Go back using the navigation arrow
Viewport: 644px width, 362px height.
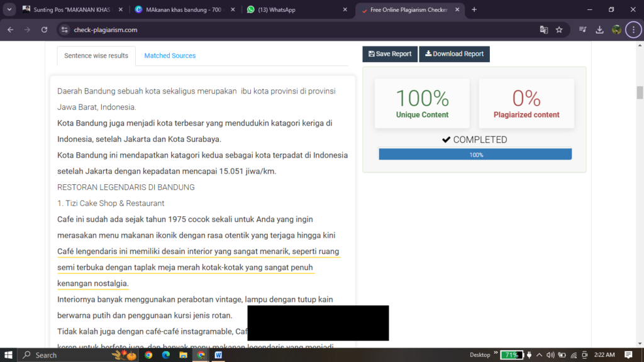click(9, 30)
